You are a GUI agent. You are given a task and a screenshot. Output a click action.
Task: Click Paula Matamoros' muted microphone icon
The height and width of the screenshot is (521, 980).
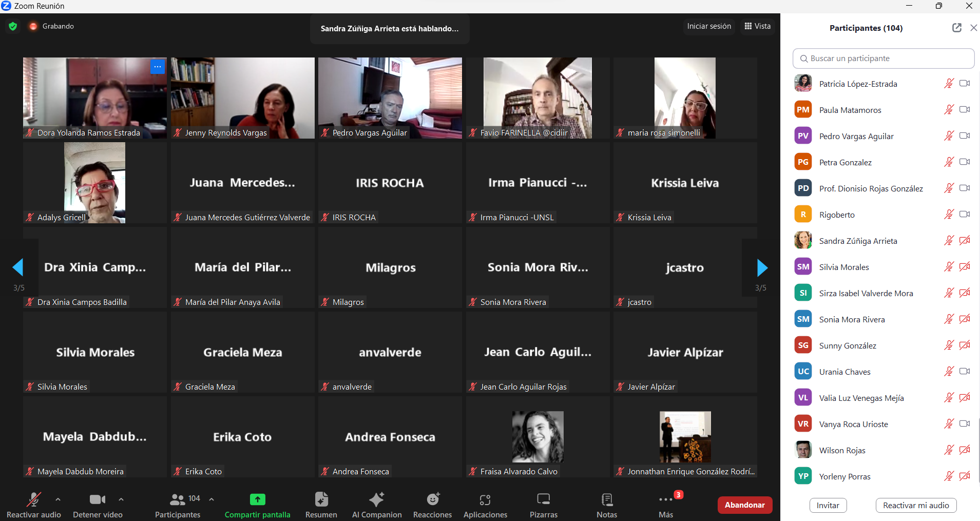(x=949, y=109)
